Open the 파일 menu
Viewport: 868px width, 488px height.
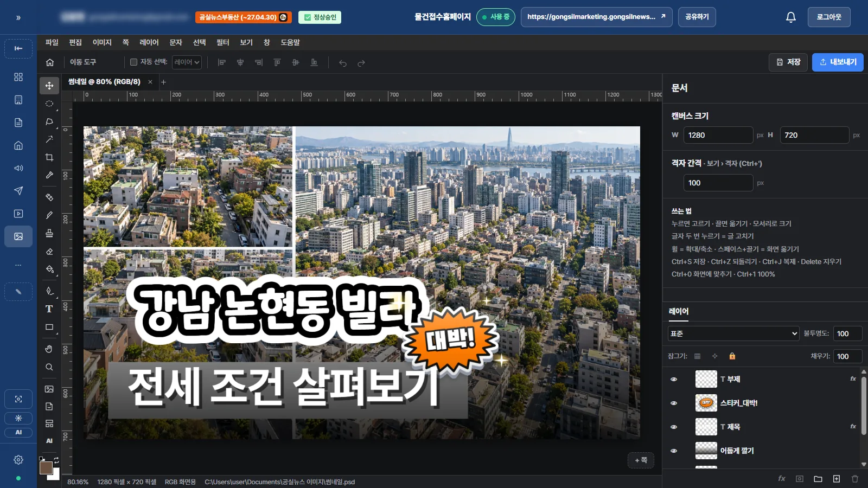52,42
